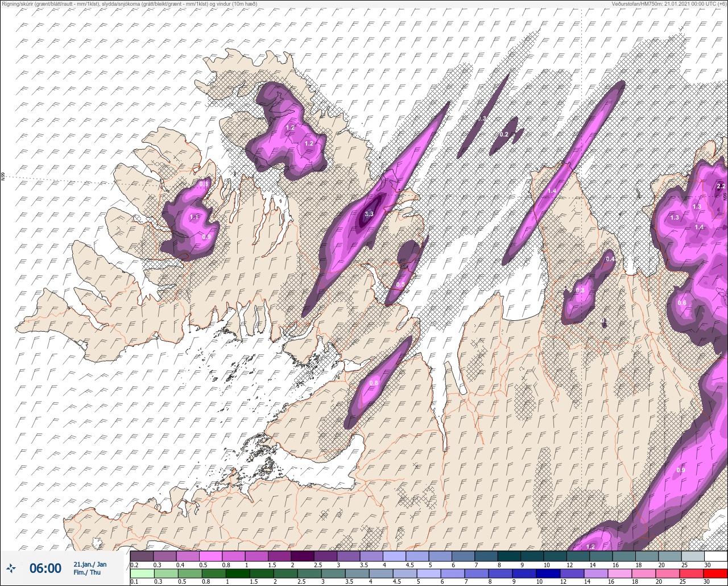
Task: Click the 3.3 precipitation value on the map
Action: pos(369,214)
